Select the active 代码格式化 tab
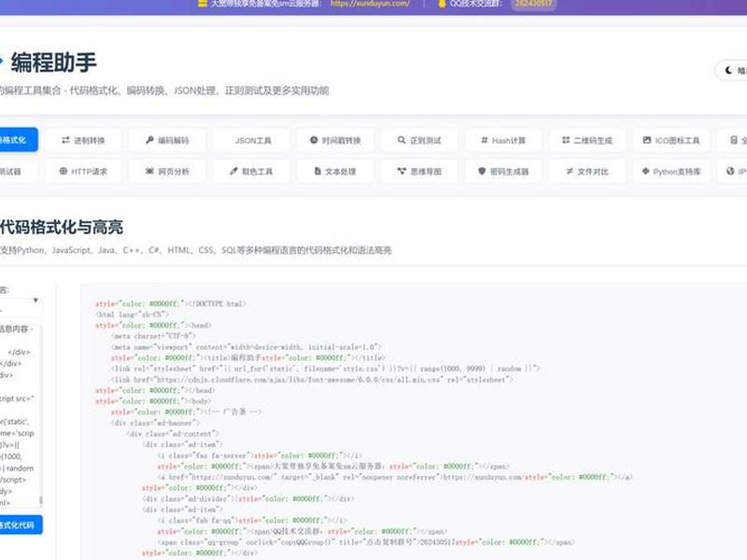 point(17,140)
